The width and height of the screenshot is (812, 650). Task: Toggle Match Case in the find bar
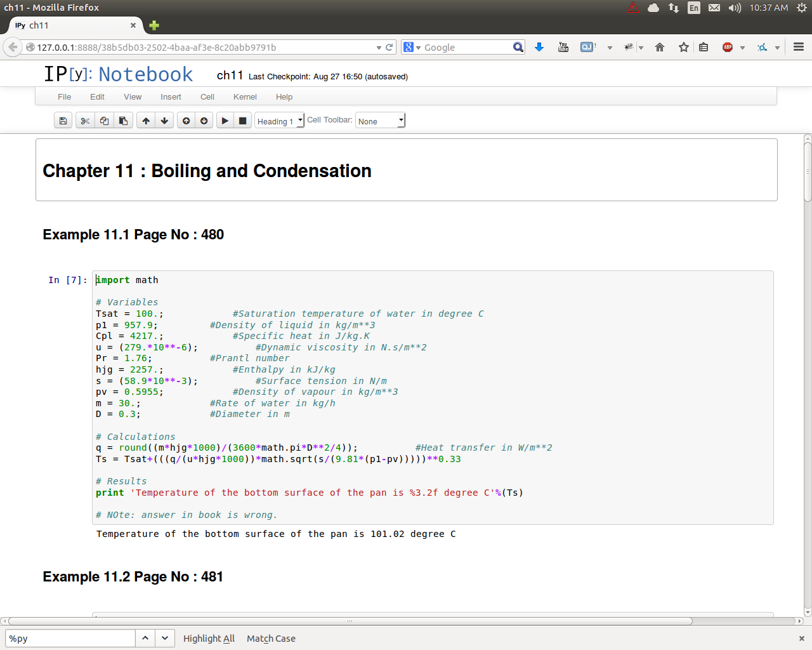pos(271,639)
